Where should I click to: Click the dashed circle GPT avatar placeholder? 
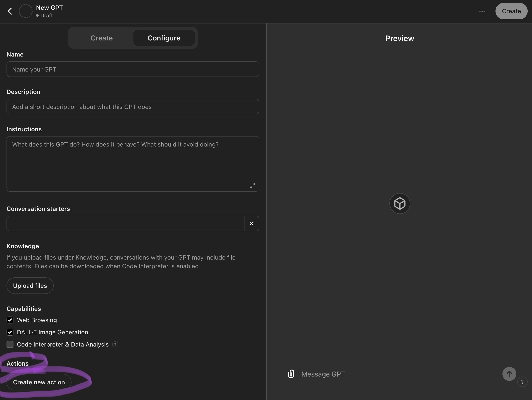point(25,11)
